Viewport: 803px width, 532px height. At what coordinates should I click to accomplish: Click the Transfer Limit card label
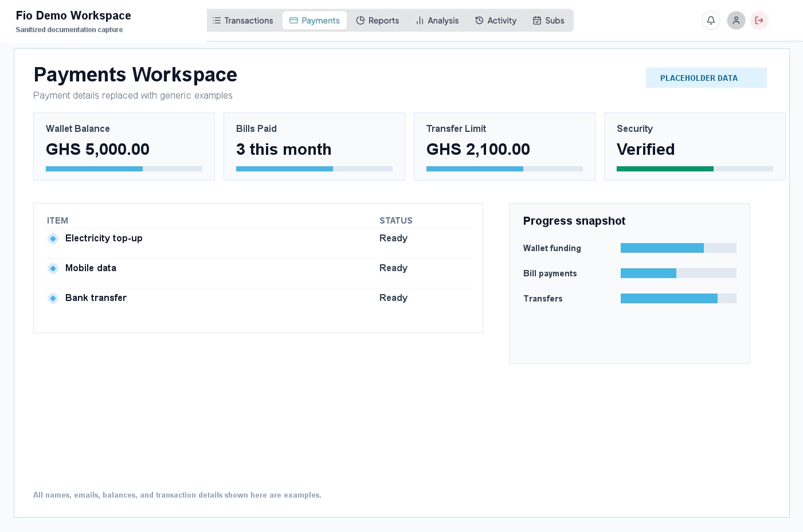coord(456,129)
